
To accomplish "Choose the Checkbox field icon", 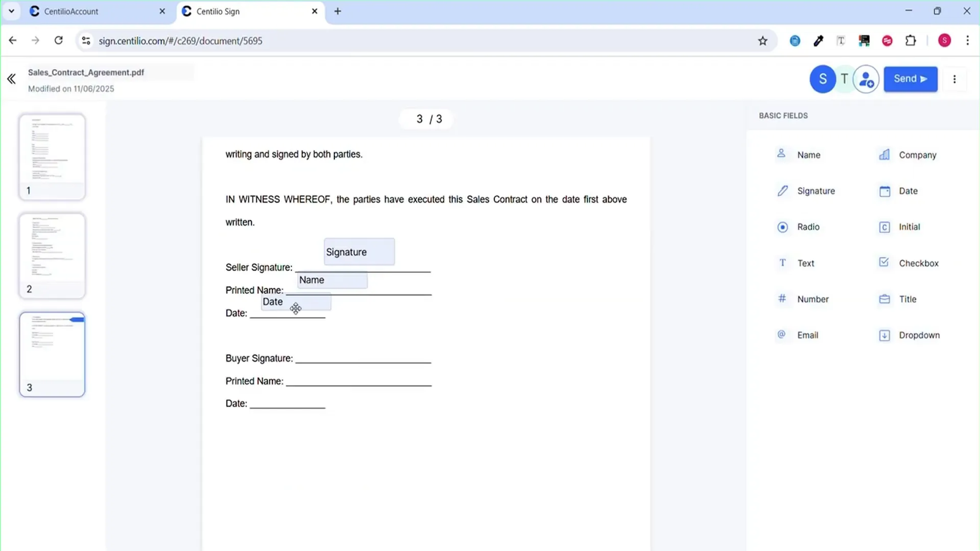I will (884, 262).
